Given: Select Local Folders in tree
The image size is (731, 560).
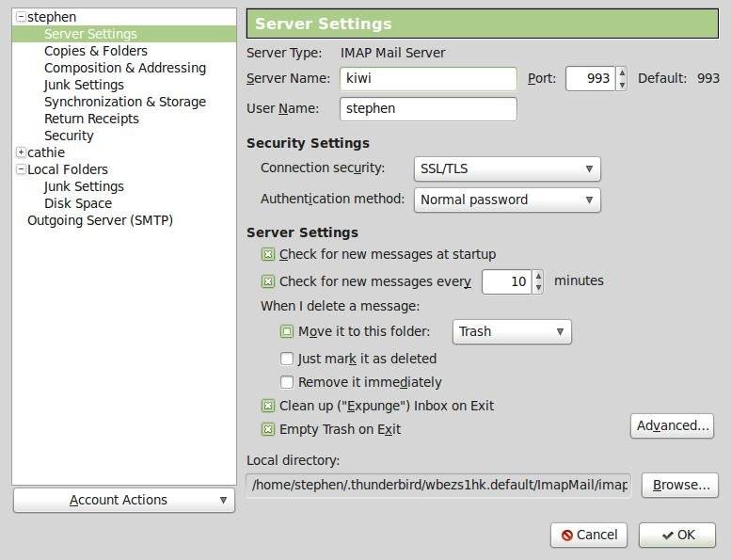Looking at the screenshot, I should [68, 169].
